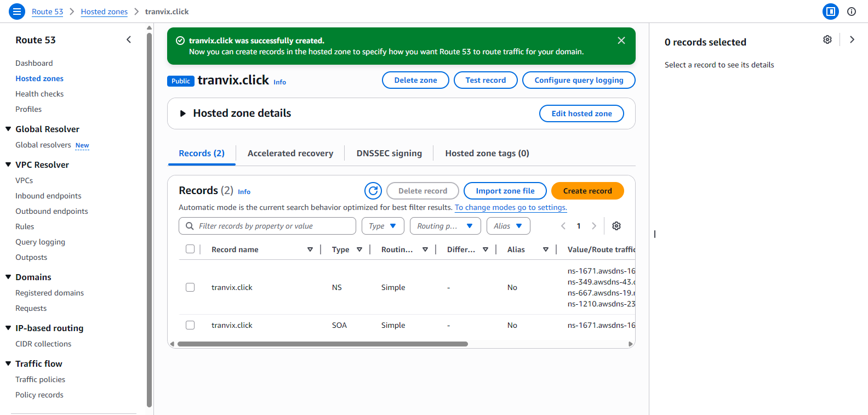868x415 pixels.
Task: Go to Dashboard in sidebar
Action: point(34,63)
